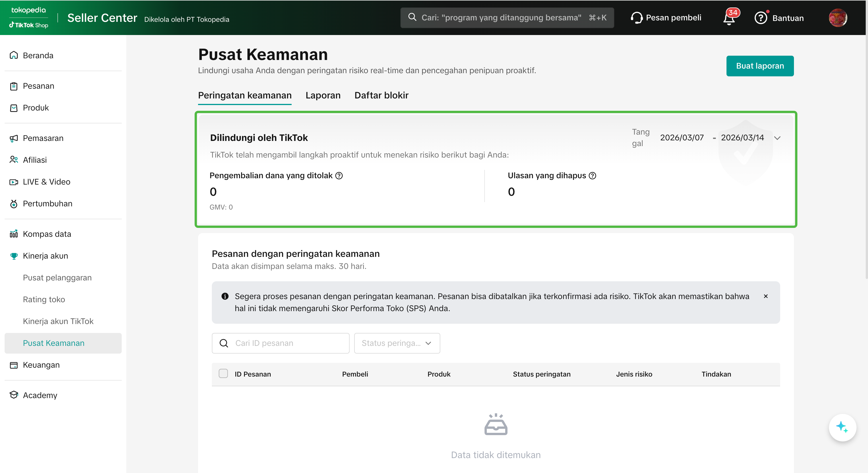
Task: Switch to the Laporan tab
Action: pyautogui.click(x=323, y=95)
